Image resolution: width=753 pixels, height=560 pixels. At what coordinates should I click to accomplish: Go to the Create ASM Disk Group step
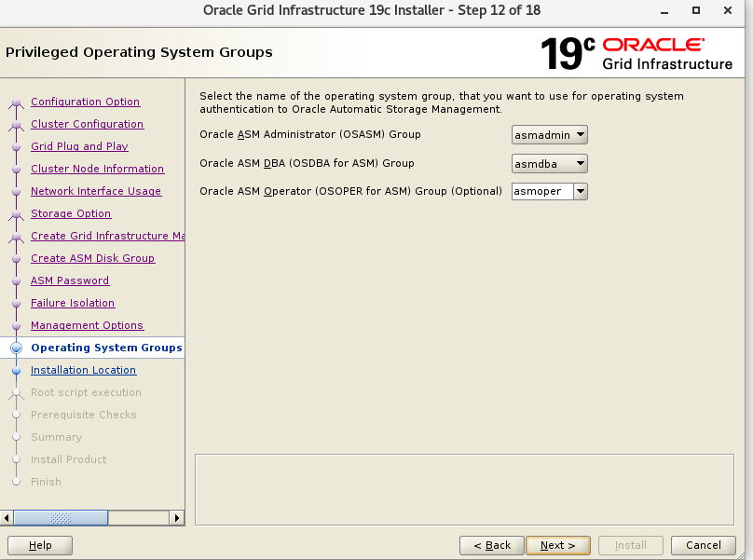tap(92, 258)
